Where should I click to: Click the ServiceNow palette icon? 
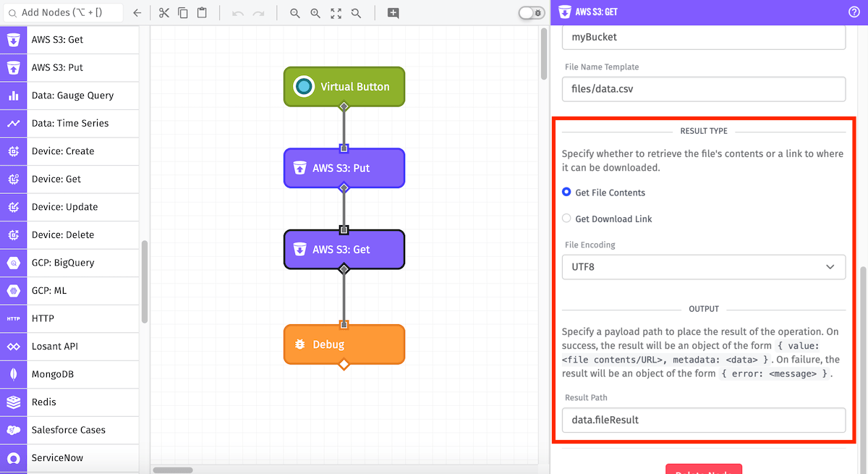(x=13, y=458)
